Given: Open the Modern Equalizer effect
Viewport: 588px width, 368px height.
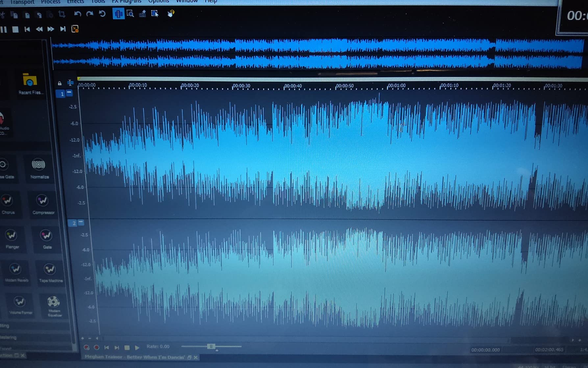Looking at the screenshot, I should [54, 306].
